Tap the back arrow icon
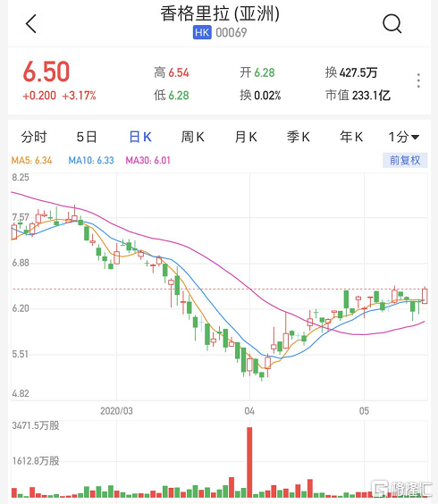This screenshot has height=504, width=438. [x=31, y=23]
